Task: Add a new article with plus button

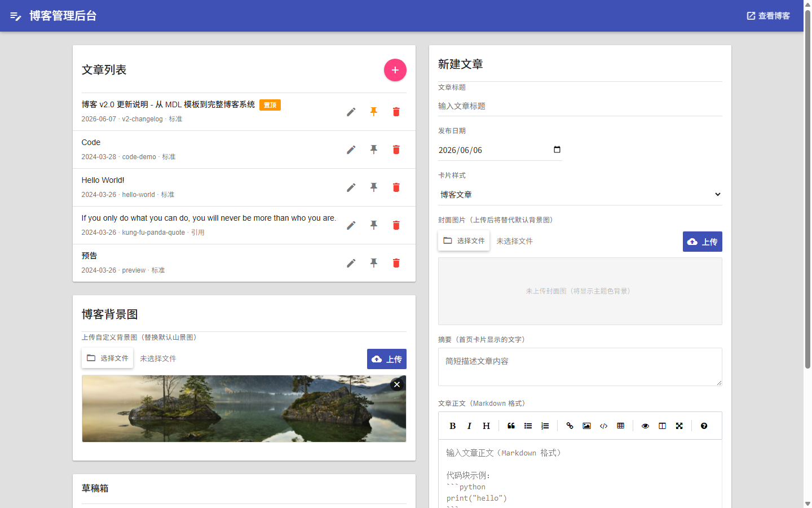Action: pos(395,70)
